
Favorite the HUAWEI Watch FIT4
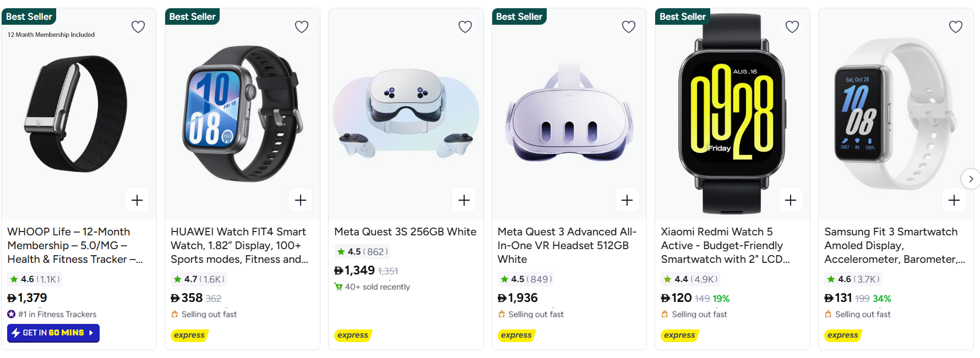(x=302, y=26)
